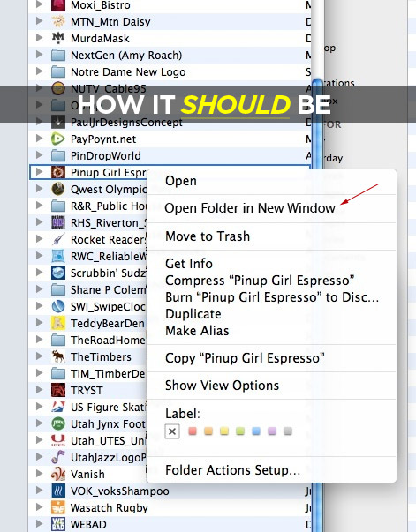Click the blue vertical scrollbar thumb
Image resolution: width=416 pixels, height=532 pixels.
317,304
